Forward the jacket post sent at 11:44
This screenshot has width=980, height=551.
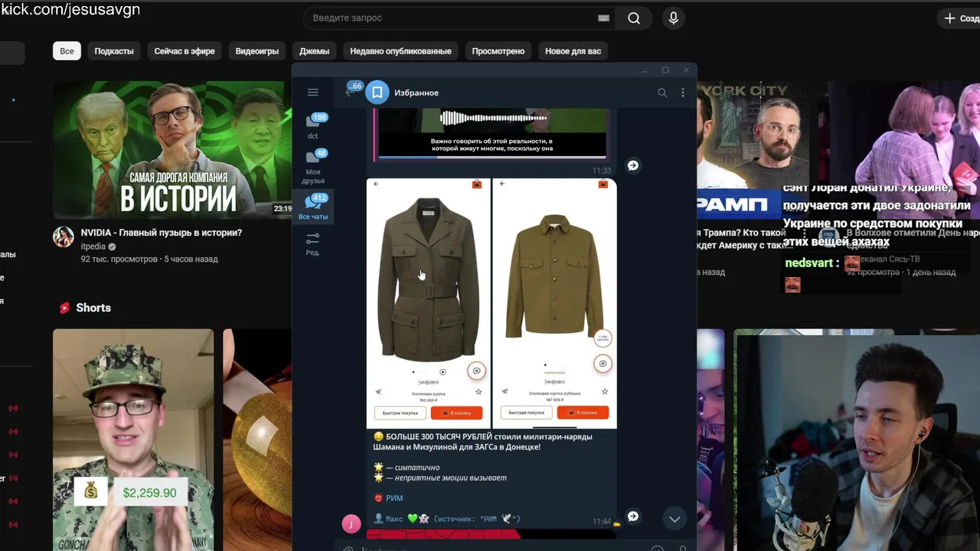tap(633, 517)
